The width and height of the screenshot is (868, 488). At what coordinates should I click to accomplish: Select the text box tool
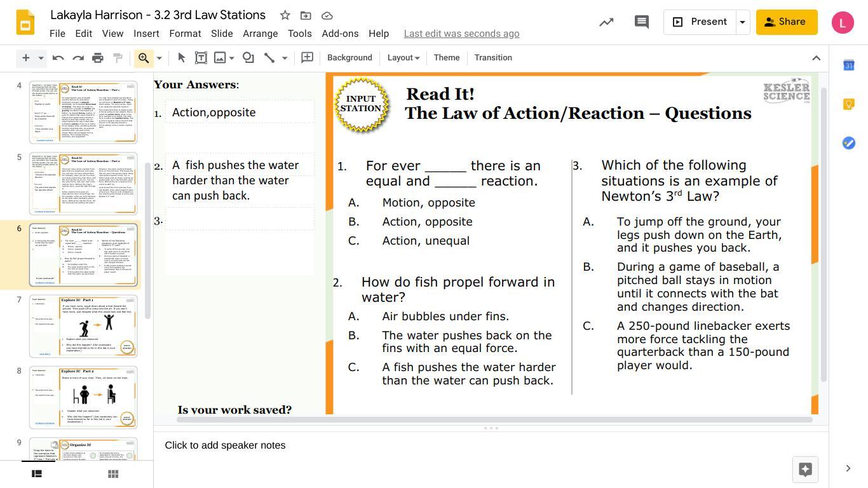click(x=201, y=58)
